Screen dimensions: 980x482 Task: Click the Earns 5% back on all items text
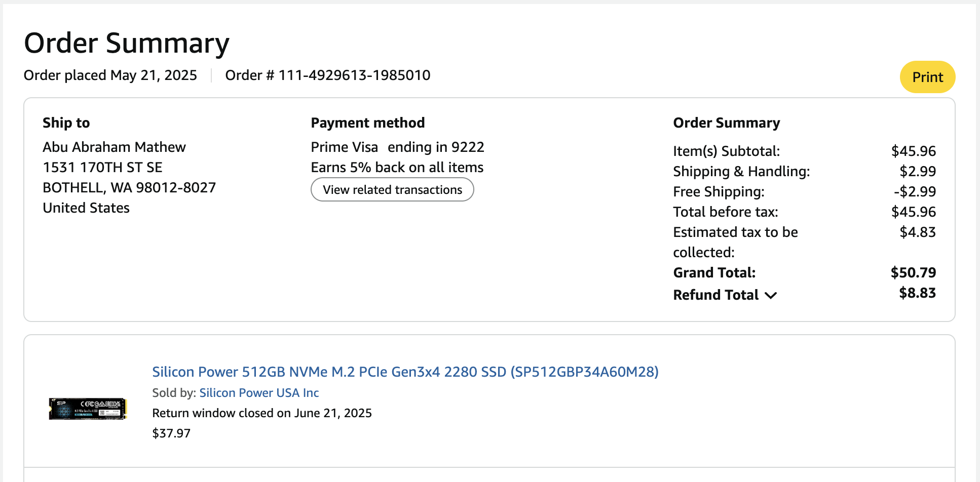point(397,167)
